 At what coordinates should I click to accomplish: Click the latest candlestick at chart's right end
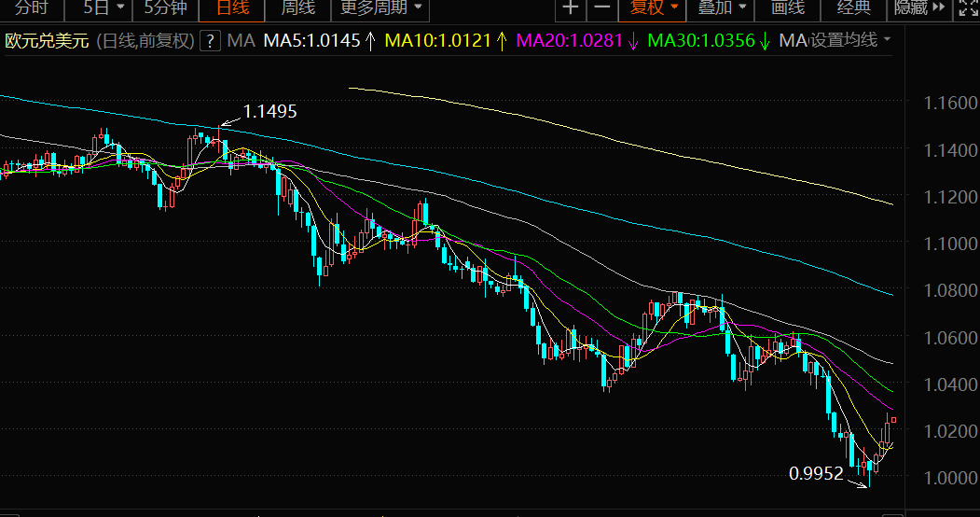click(x=894, y=419)
